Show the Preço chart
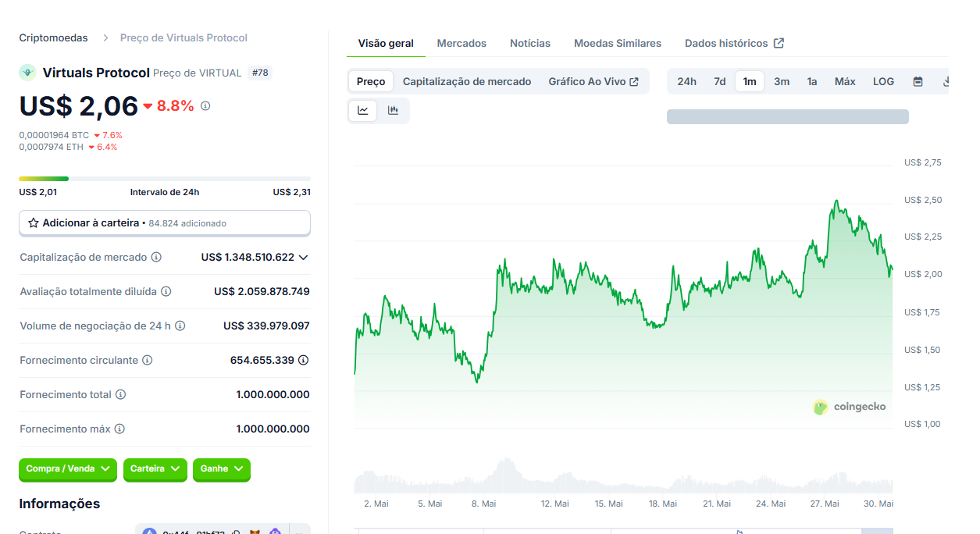980x534 pixels. coord(371,81)
